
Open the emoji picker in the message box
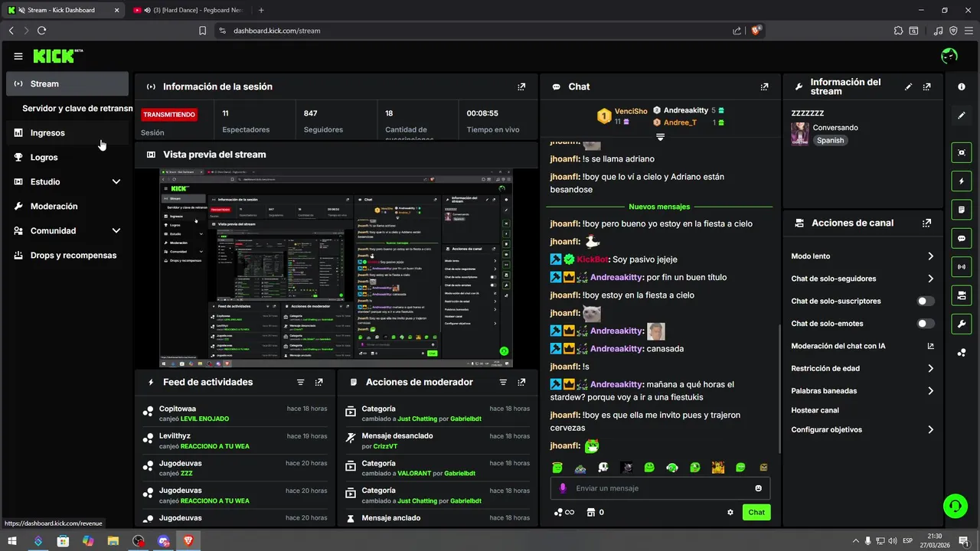tap(759, 488)
